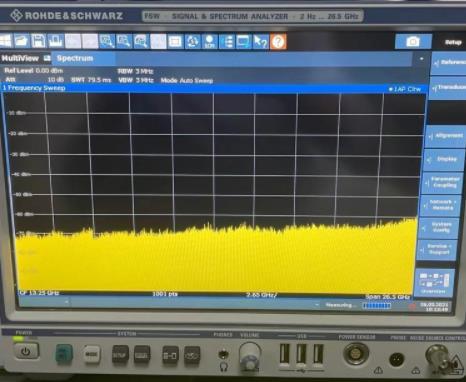Expand the channel tab list arrow

422,59
